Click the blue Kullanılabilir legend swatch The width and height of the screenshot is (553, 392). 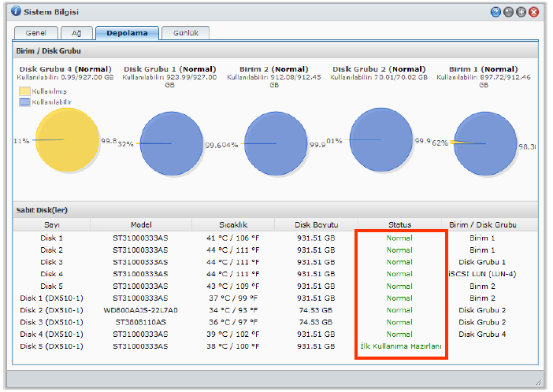pyautogui.click(x=24, y=102)
